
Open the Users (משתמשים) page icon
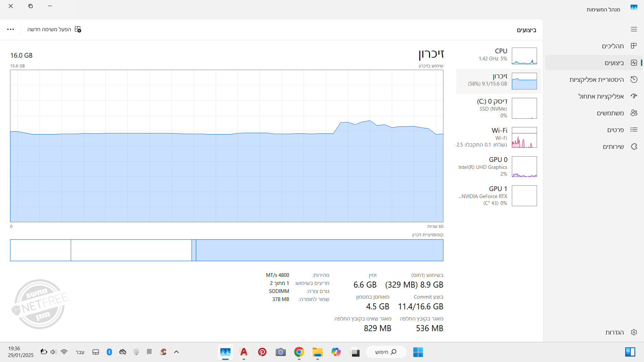(634, 113)
